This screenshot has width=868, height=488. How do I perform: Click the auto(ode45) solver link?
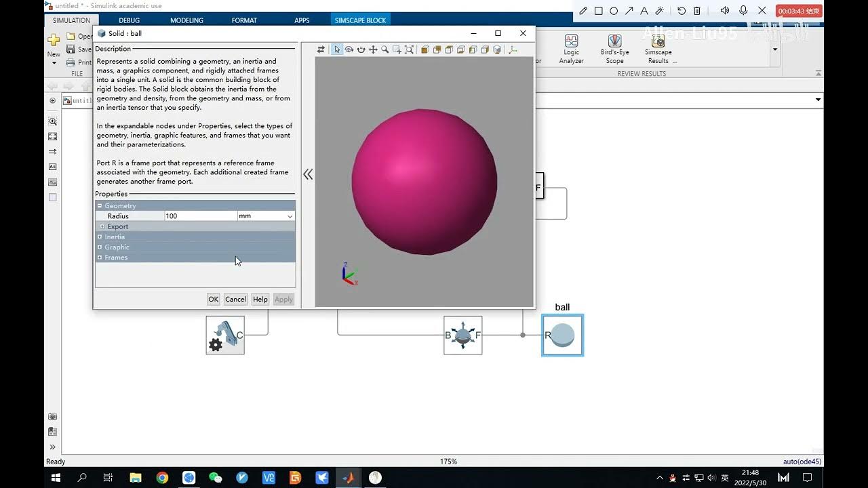[802, 462]
